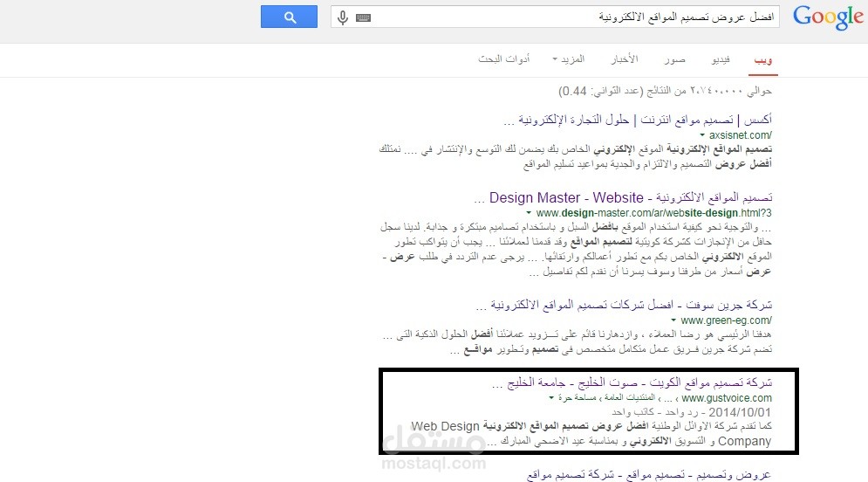Click the Google logo
The image size is (868, 482).
pos(828,17)
